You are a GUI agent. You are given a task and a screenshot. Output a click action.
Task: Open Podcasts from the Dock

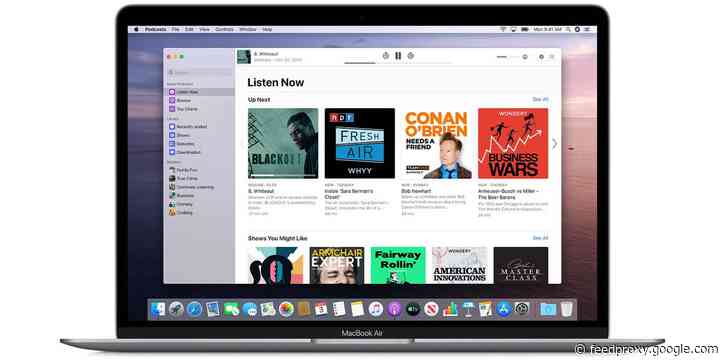click(x=394, y=309)
